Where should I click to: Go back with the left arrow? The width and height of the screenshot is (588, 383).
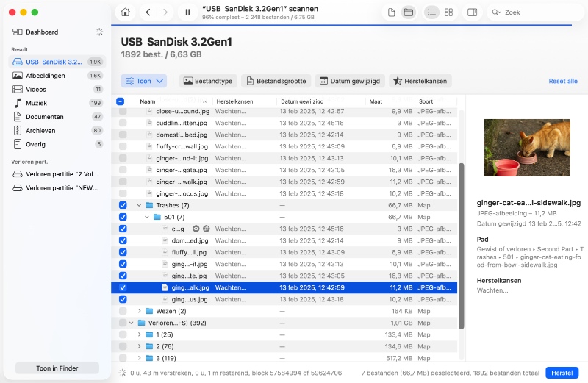click(x=149, y=12)
